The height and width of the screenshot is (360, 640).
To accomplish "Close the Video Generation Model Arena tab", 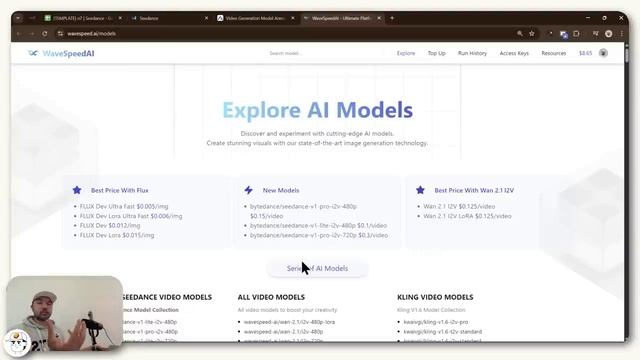I will click(x=293, y=18).
